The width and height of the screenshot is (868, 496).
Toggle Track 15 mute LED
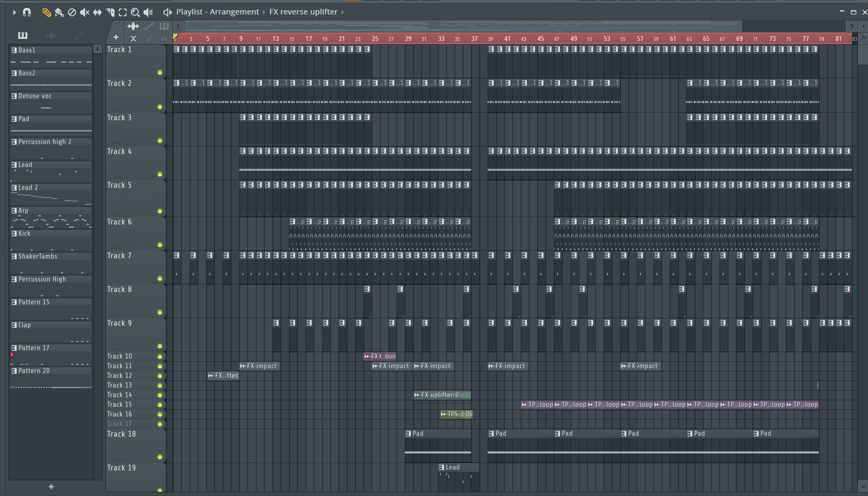[160, 405]
